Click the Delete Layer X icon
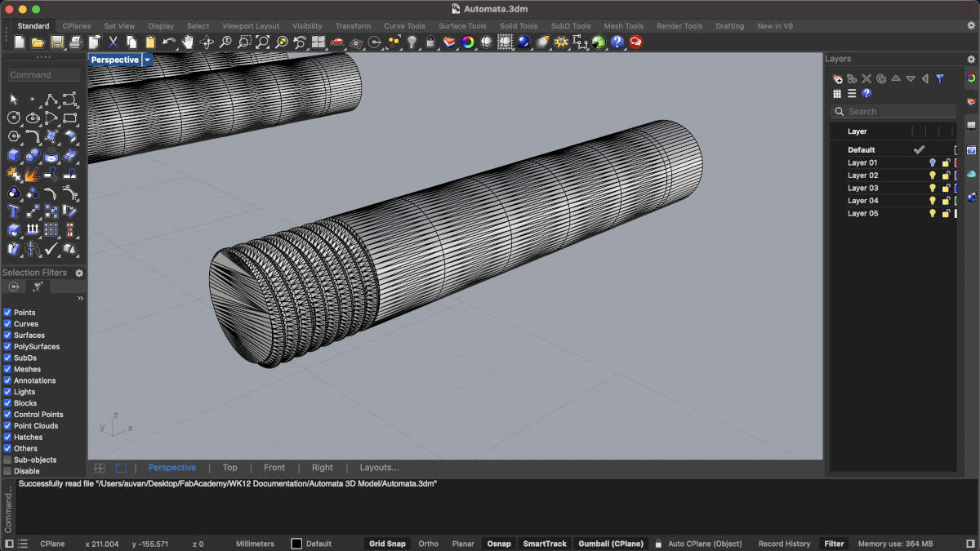This screenshot has width=980, height=551. click(x=866, y=78)
